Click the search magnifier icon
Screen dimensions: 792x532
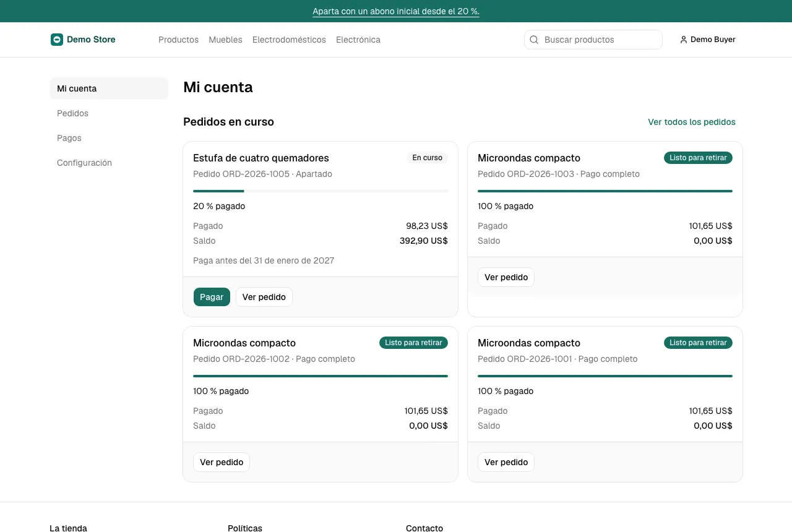click(534, 40)
